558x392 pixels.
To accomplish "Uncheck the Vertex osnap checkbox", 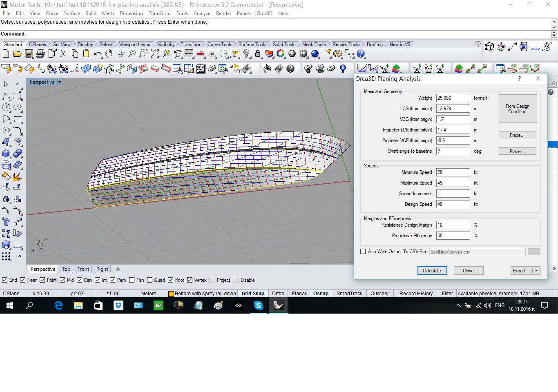I will point(190,280).
